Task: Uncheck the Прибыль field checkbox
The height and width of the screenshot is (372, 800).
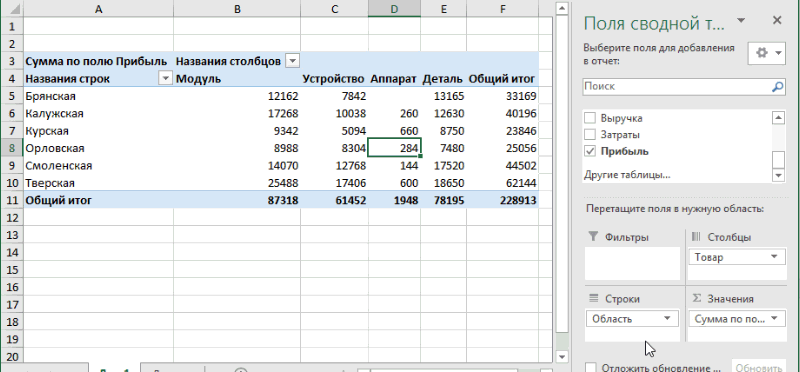Action: click(590, 151)
